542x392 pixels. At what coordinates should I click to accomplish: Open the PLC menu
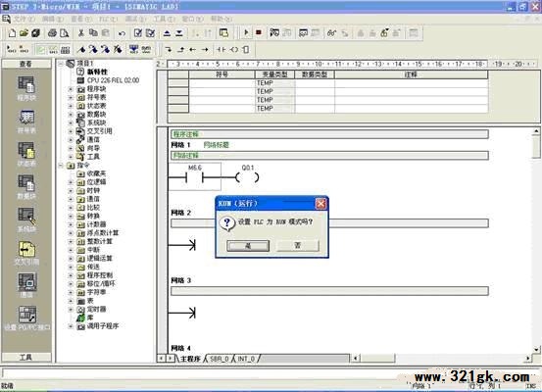[108, 19]
